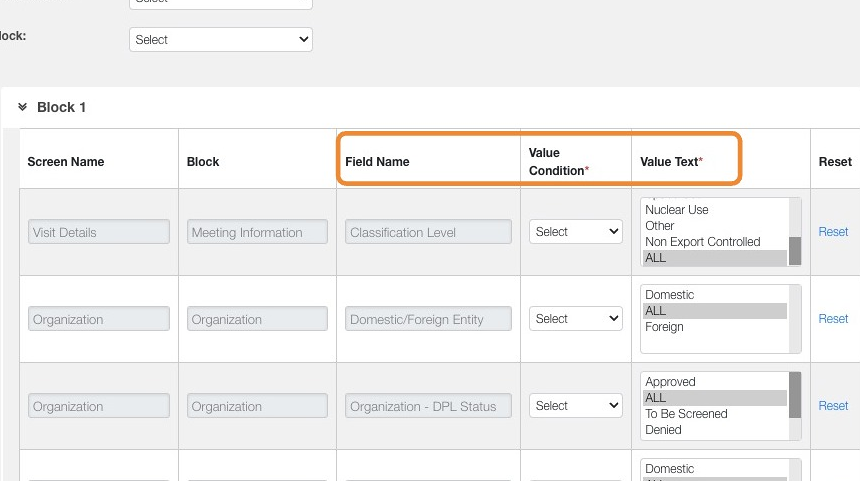Select Nuclear Use in Classification Level list
The height and width of the screenshot is (481, 860).
coord(677,210)
